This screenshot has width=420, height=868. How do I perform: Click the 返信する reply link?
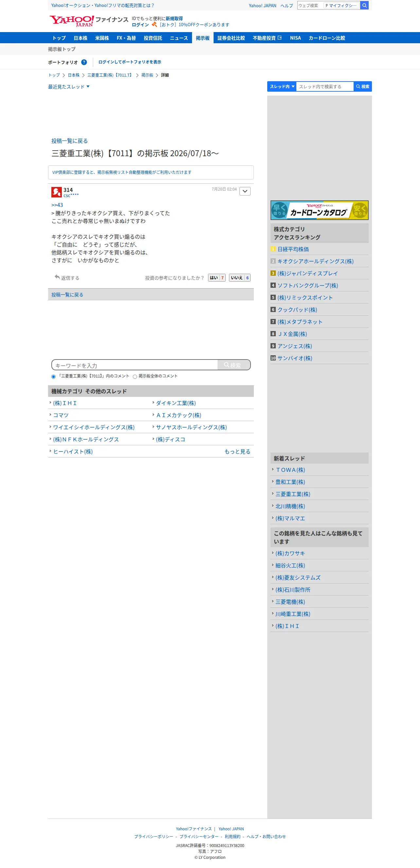pyautogui.click(x=70, y=278)
